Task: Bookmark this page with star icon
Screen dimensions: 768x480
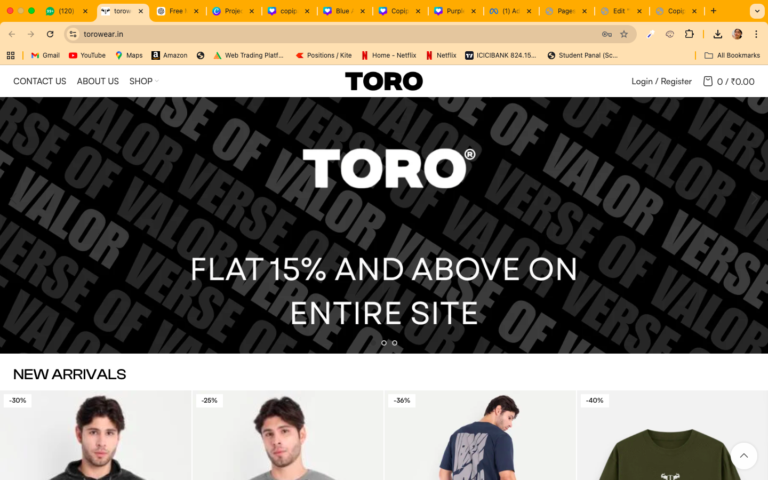Action: pyautogui.click(x=624, y=34)
